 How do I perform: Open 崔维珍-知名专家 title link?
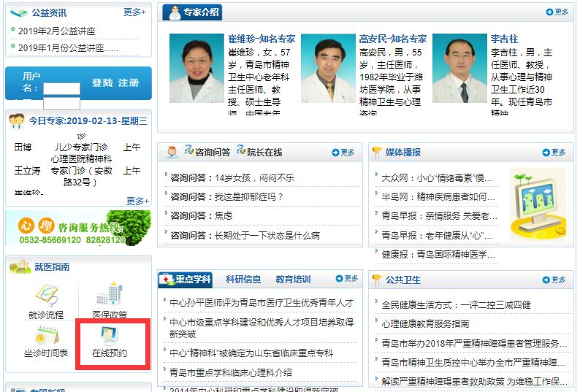(262, 39)
